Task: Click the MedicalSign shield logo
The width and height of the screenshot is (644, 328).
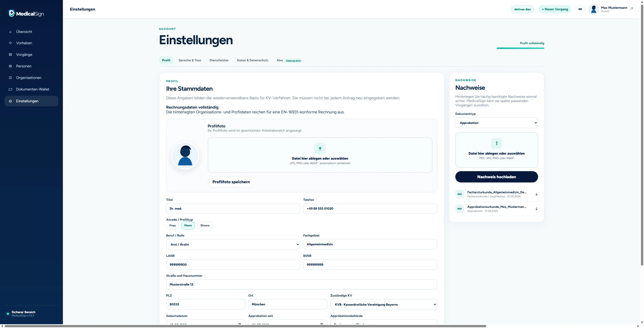Action: pos(12,13)
